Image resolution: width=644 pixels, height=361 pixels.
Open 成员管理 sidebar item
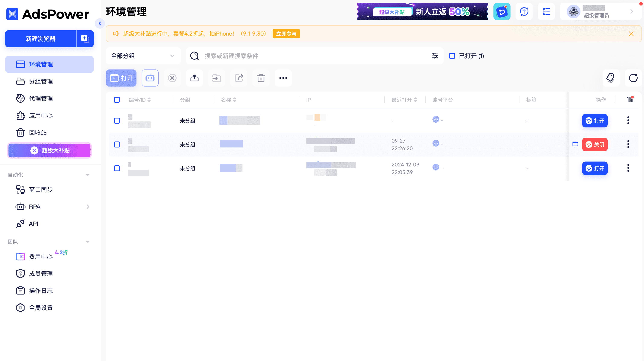[x=41, y=274]
